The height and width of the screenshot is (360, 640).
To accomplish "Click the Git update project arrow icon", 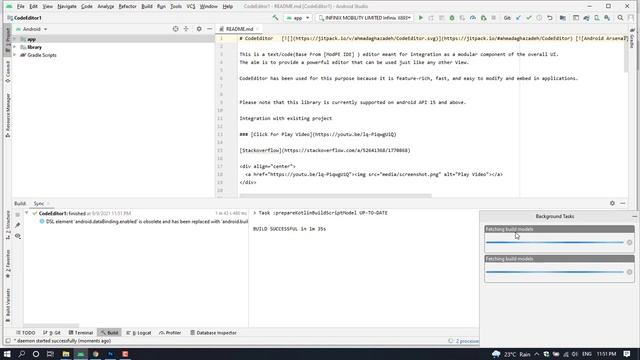I will tap(518, 18).
